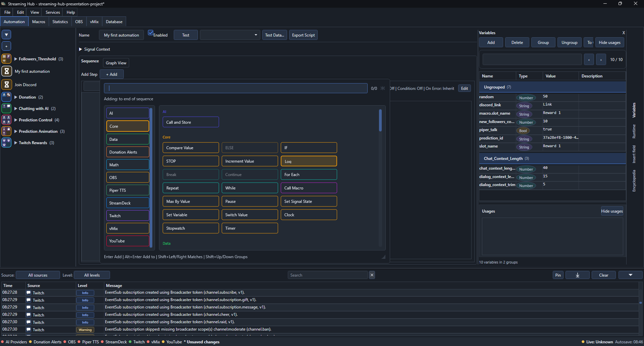This screenshot has width=644, height=346.
Task: Click the Prediction Control group icon
Action: [6, 120]
